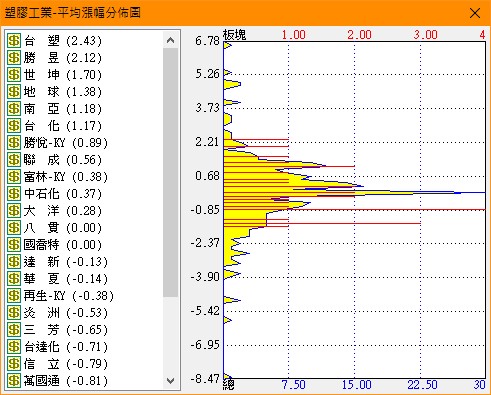Select the stock 再生-KY (-0.38)
Screen dimensions: 491x395
pos(69,296)
